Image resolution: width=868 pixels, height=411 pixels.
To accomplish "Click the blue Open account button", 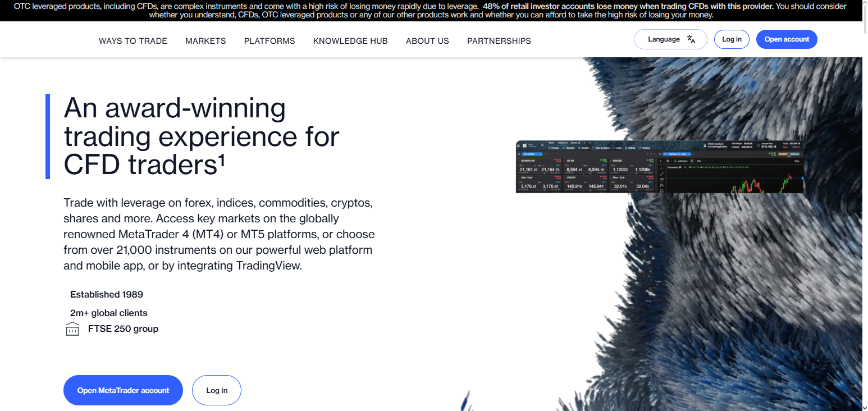I will click(787, 39).
